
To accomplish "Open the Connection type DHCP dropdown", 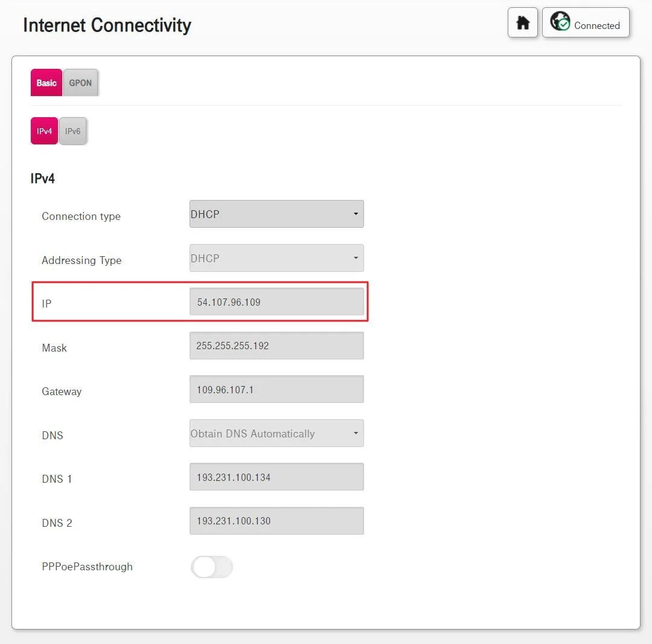I will [x=276, y=214].
